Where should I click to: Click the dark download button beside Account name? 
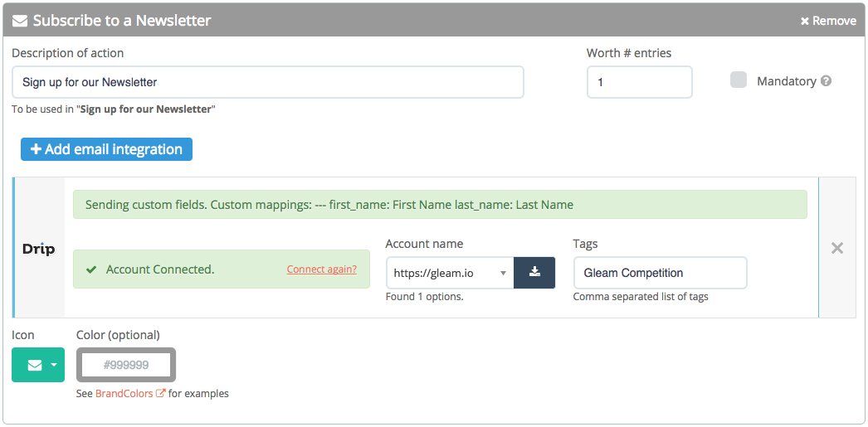point(534,272)
